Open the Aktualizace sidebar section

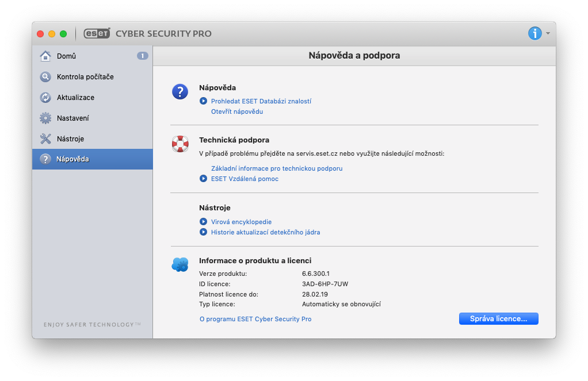pyautogui.click(x=75, y=98)
